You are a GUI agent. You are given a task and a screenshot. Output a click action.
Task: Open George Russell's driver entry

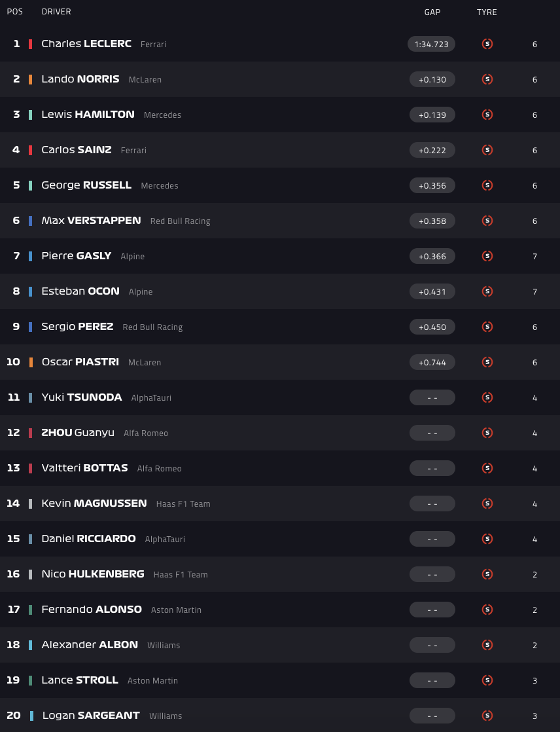[86, 185]
